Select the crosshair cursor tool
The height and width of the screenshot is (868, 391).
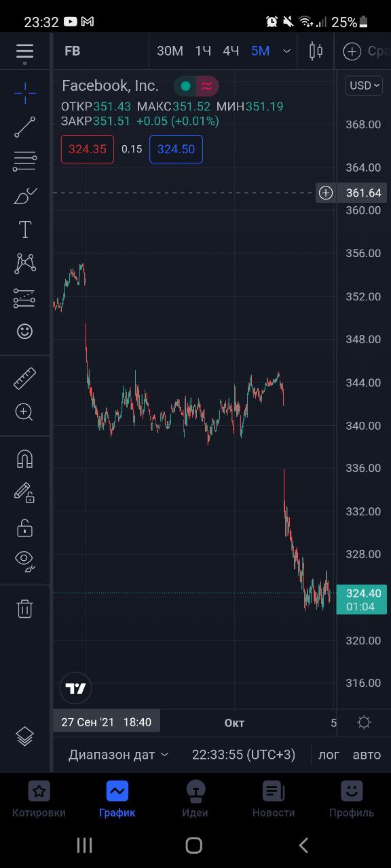coord(25,93)
